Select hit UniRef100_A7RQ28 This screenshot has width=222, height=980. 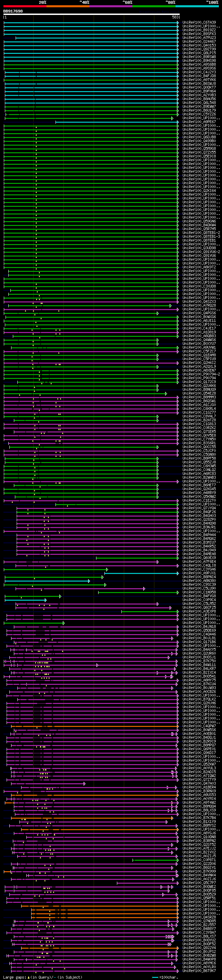pyautogui.click(x=199, y=306)
